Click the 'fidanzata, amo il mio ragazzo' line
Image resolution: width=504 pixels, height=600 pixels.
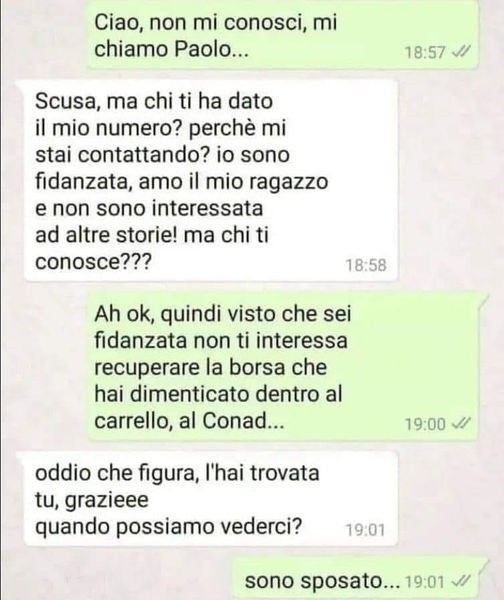(182, 182)
